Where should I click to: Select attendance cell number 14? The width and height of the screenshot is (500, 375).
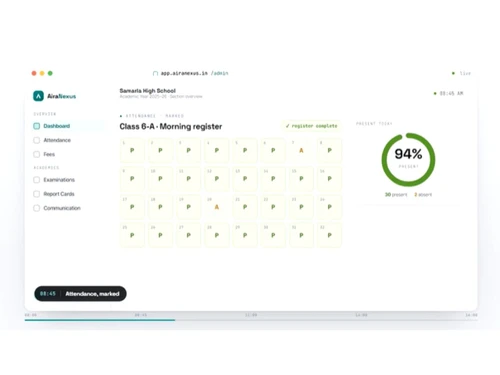coord(273,179)
